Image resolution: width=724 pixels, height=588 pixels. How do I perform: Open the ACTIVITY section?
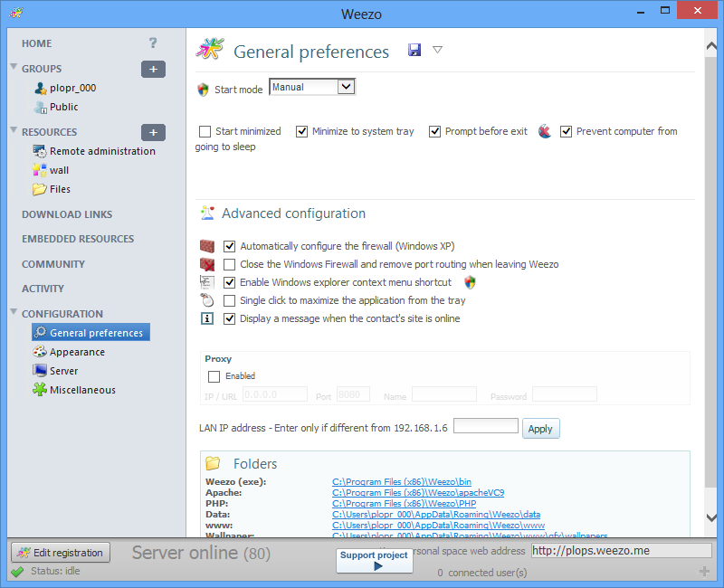tap(43, 289)
